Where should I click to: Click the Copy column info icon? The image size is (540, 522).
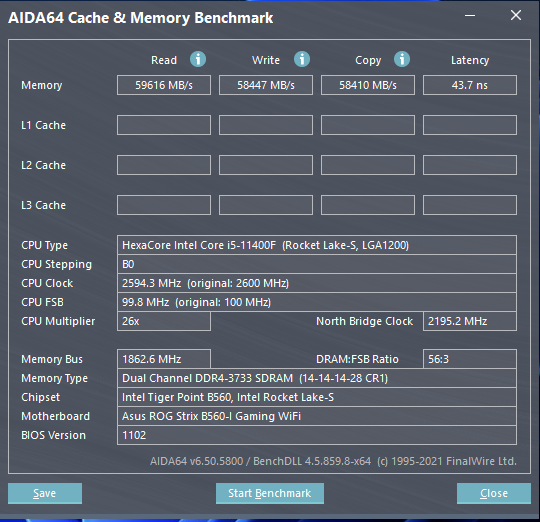pyautogui.click(x=402, y=59)
